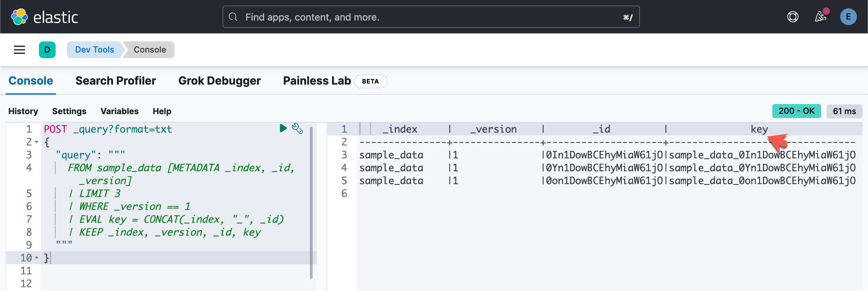Open the help lifebuoy menu
Viewport: 868px width, 291px height.
(793, 17)
